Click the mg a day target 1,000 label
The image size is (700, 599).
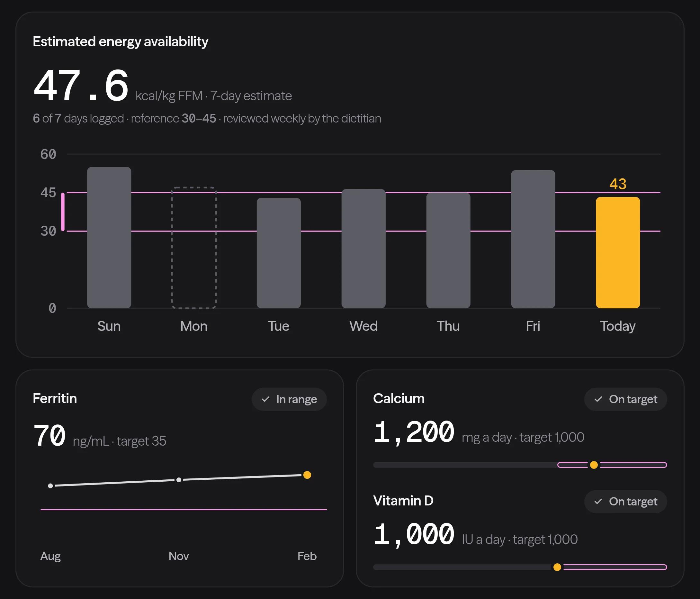[x=523, y=437]
